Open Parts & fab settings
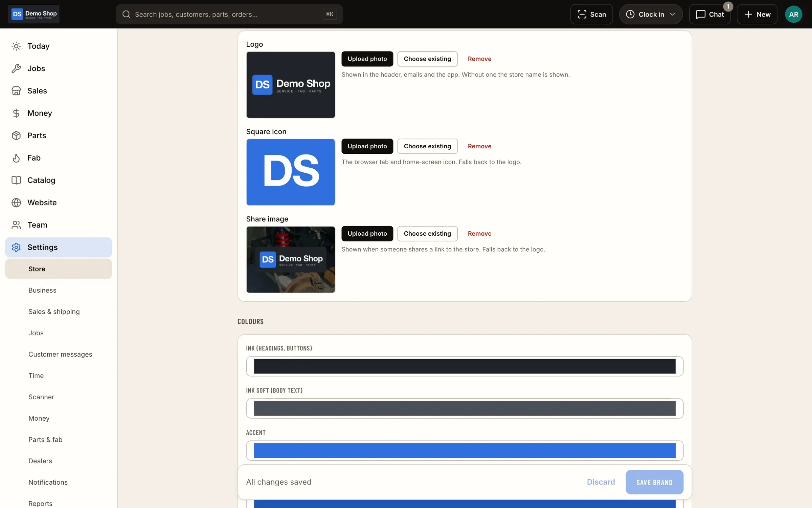Viewport: 812px width, 508px height. point(45,440)
